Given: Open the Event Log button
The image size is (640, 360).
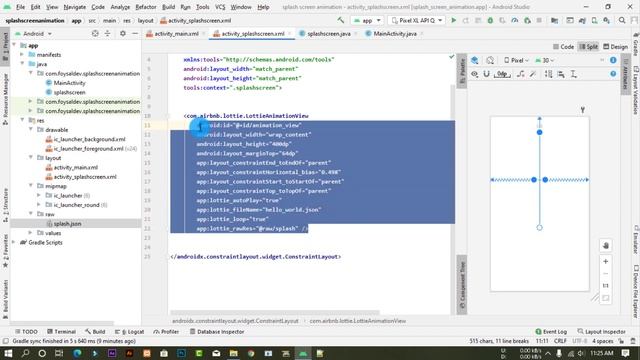Looking at the screenshot, I should [551, 331].
